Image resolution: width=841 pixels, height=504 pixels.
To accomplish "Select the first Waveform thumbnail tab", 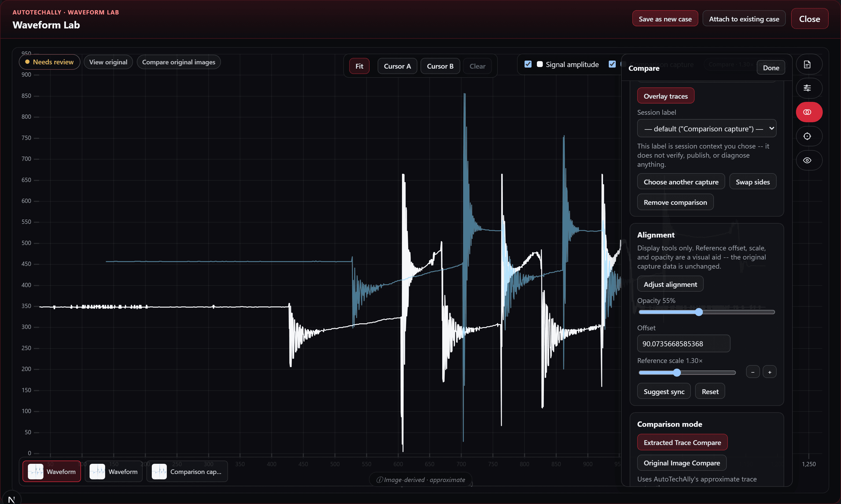I will 52,471.
